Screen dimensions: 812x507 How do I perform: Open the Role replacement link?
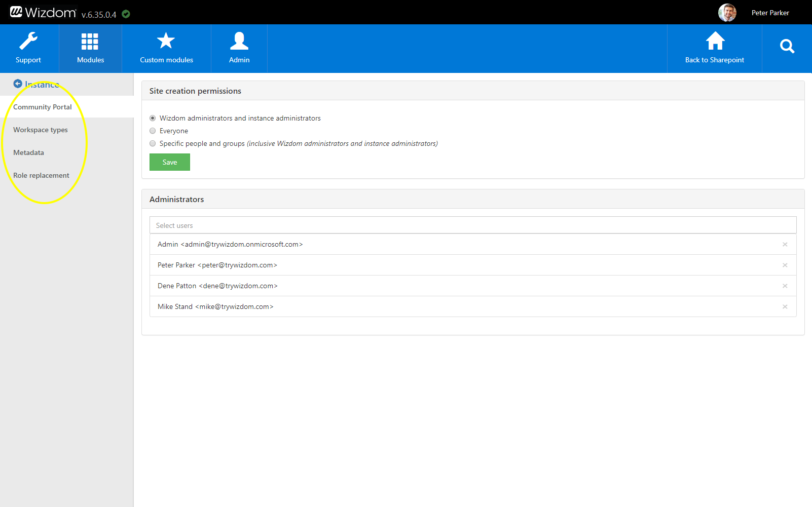click(42, 175)
